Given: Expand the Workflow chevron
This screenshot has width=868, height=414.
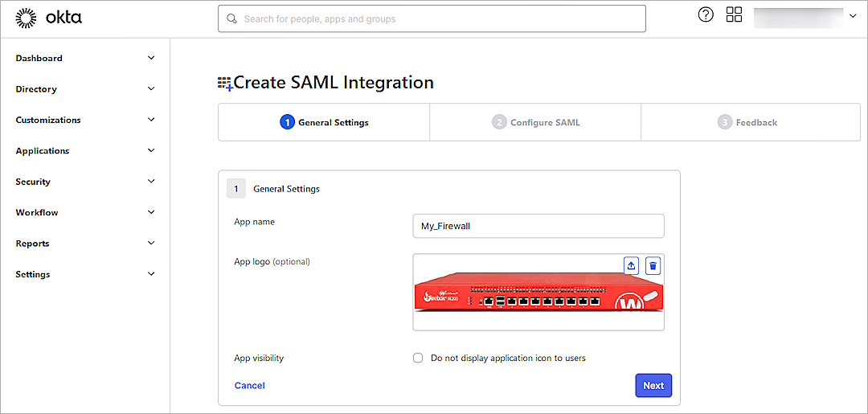Looking at the screenshot, I should (x=151, y=212).
